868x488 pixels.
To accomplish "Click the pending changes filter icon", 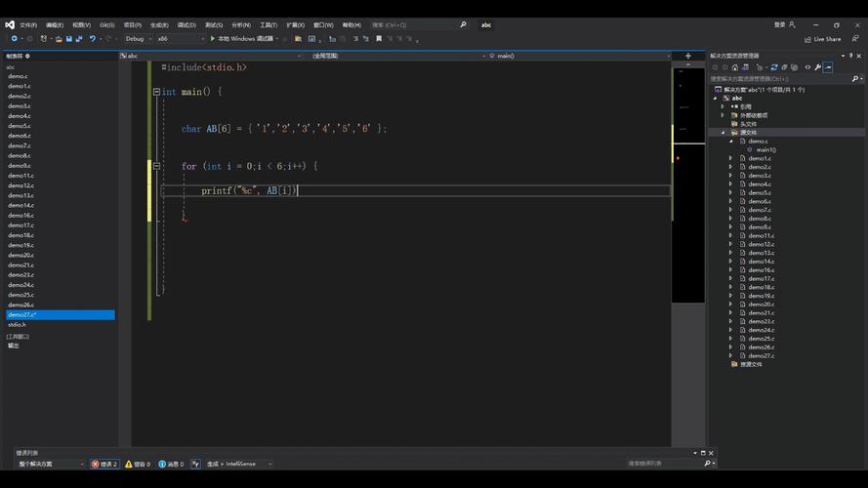I will tap(760, 67).
